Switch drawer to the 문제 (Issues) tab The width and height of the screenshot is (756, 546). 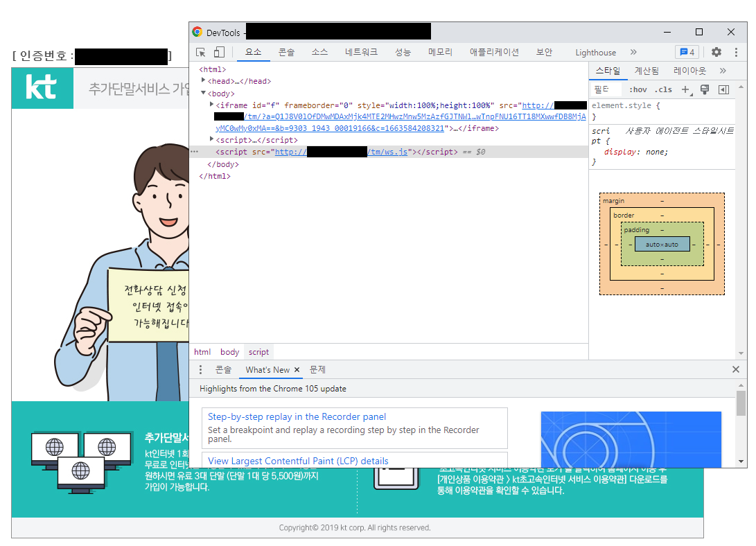317,369
